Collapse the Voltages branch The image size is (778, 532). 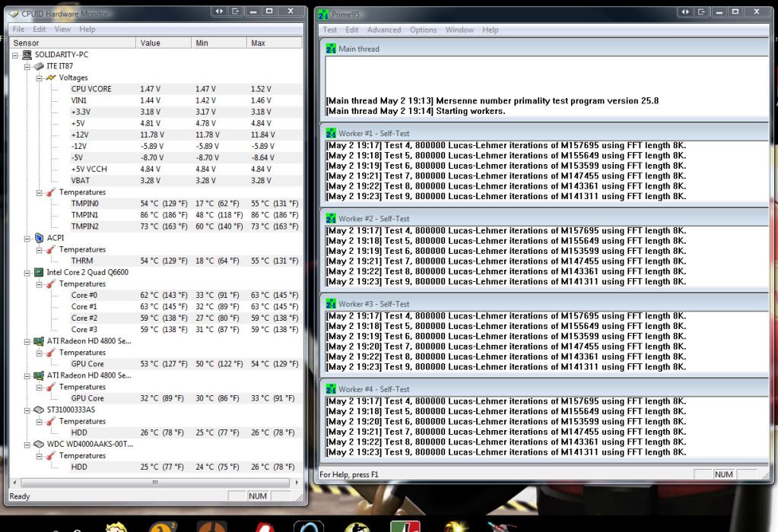39,78
